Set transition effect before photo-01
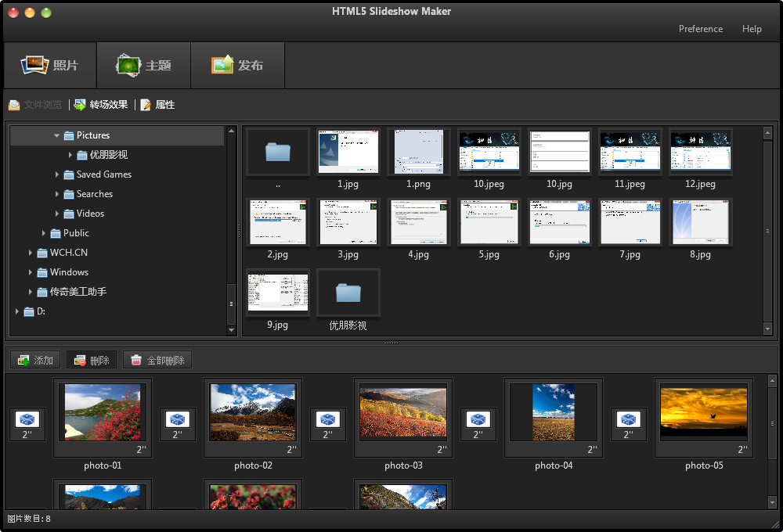The height and width of the screenshot is (532, 783). (27, 421)
